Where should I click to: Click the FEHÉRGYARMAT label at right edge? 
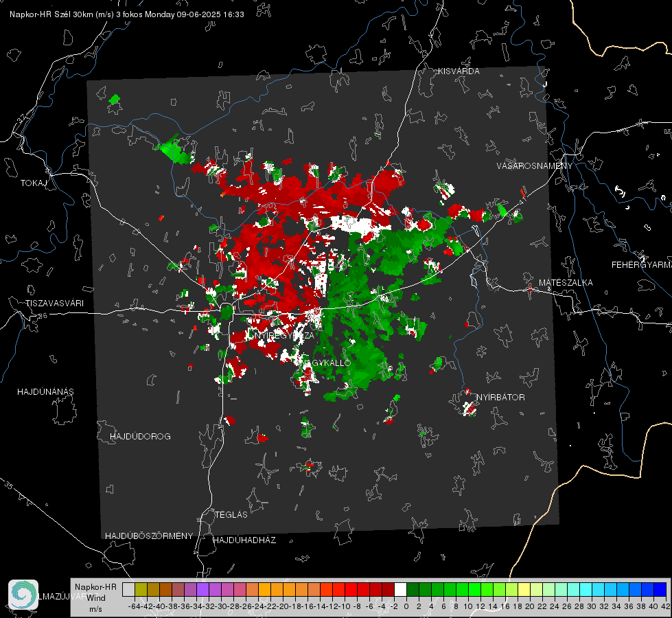(641, 265)
